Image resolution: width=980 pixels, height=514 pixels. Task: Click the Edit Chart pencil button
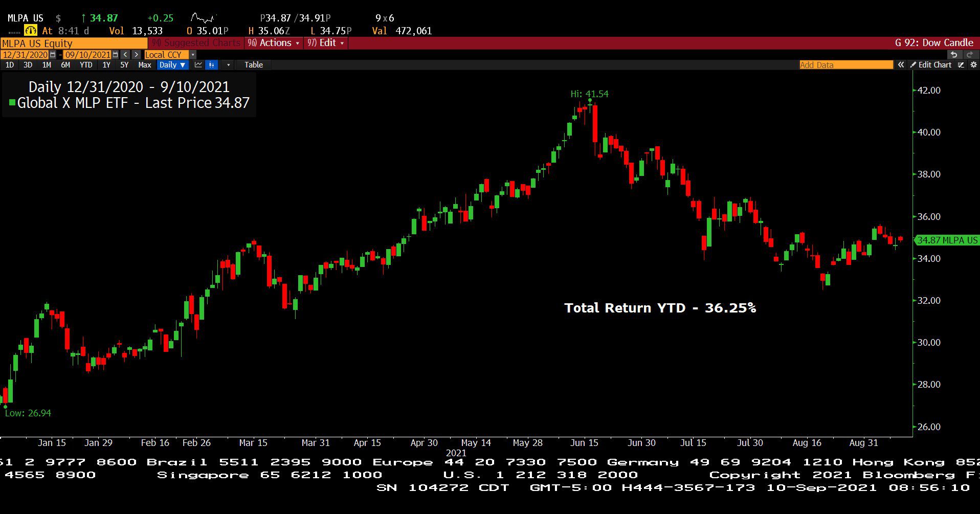click(931, 65)
